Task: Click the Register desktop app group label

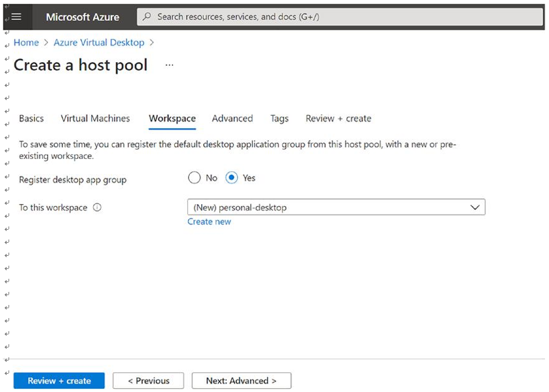Action: tap(73, 180)
